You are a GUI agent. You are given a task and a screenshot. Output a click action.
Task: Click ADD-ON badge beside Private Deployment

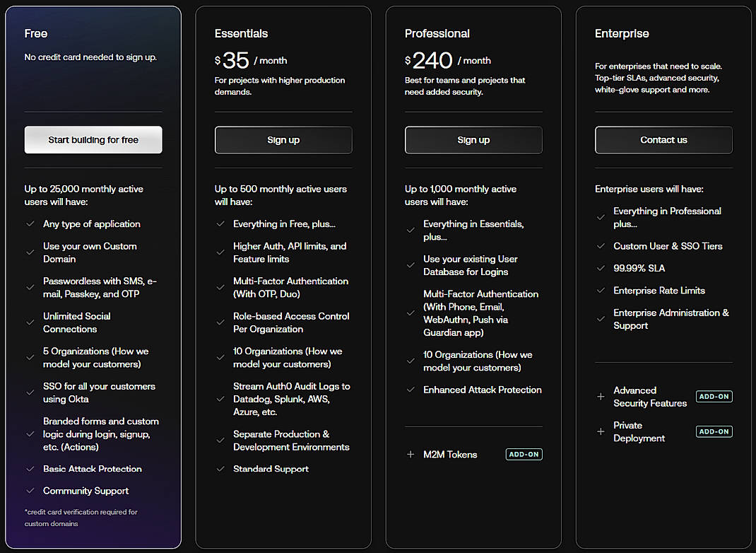click(x=714, y=431)
